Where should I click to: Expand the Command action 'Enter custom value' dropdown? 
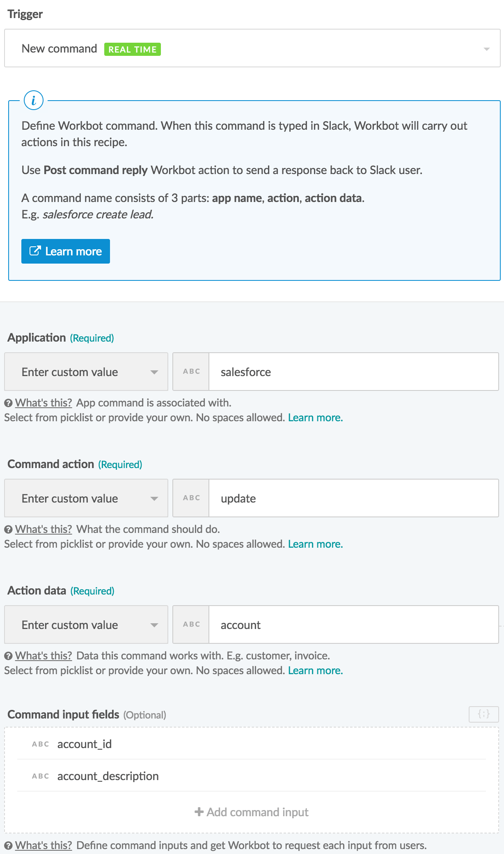[x=86, y=498]
